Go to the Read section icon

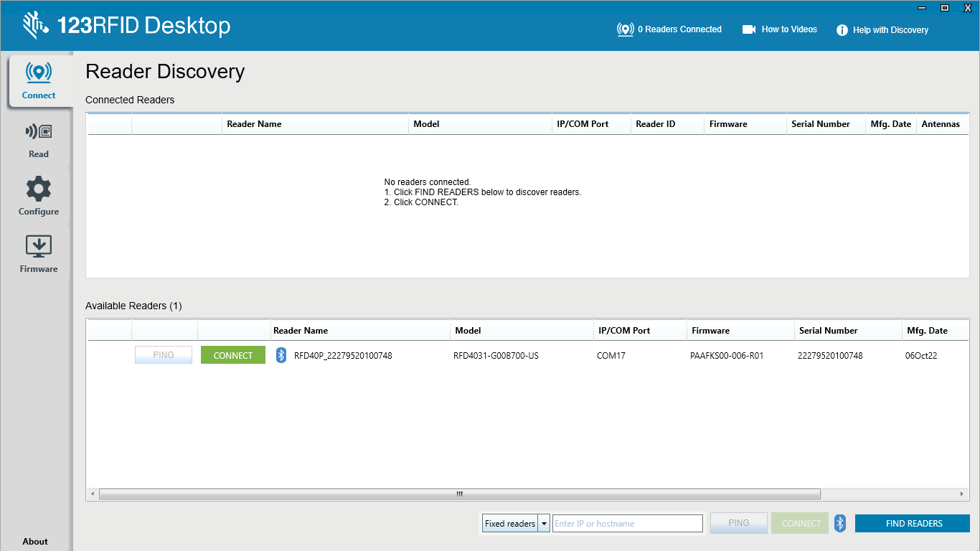point(39,132)
